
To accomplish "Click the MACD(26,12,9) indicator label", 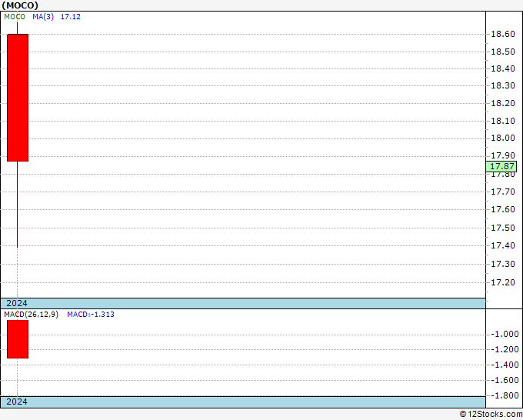I will 31,315.
